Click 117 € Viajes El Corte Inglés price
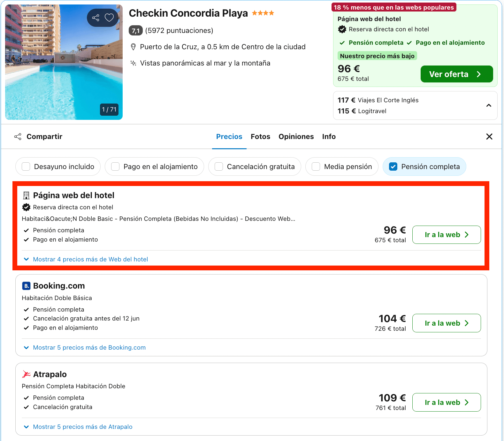 point(378,100)
